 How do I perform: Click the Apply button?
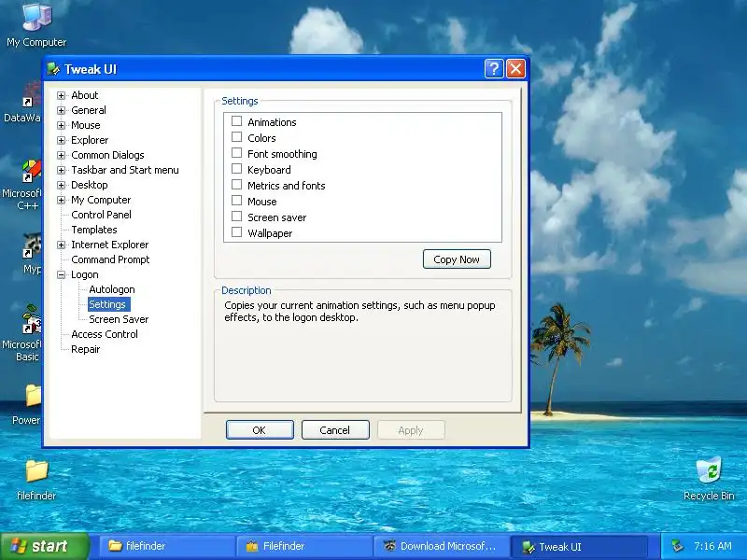[411, 430]
